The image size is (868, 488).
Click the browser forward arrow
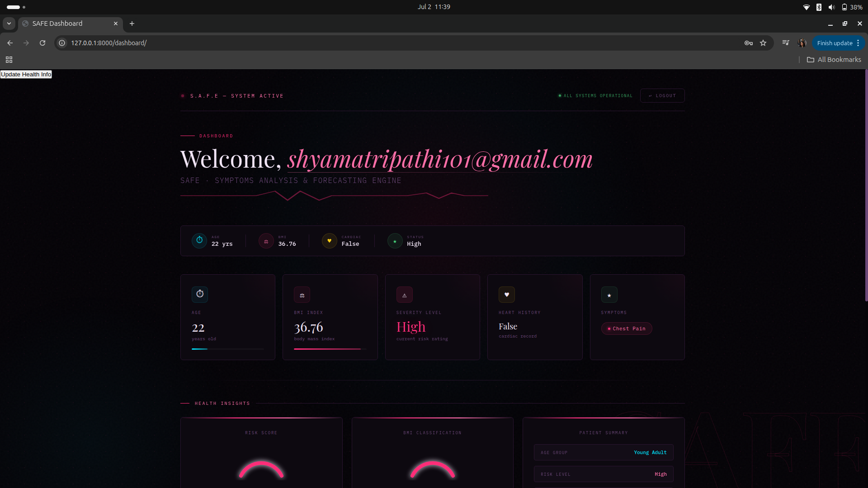pyautogui.click(x=26, y=43)
